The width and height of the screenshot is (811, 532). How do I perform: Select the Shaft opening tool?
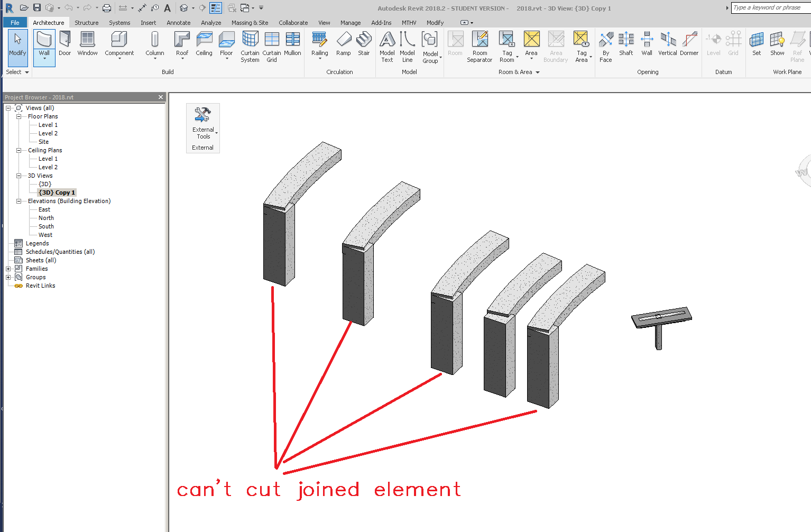pyautogui.click(x=626, y=43)
